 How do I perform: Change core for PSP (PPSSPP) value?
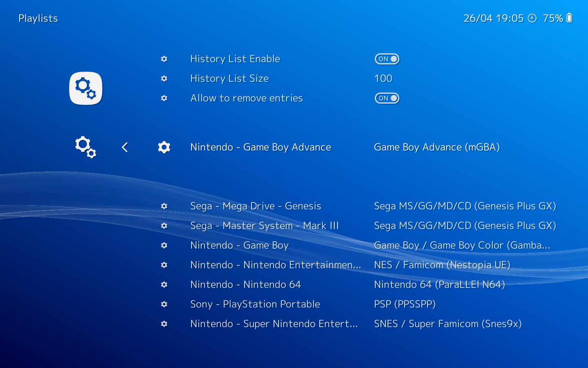pyautogui.click(x=405, y=304)
